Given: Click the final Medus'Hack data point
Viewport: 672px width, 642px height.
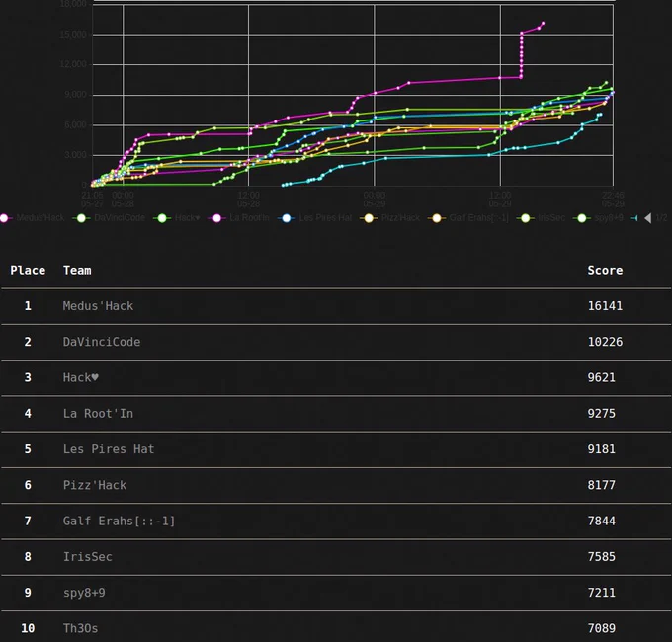Looking at the screenshot, I should click(x=543, y=23).
